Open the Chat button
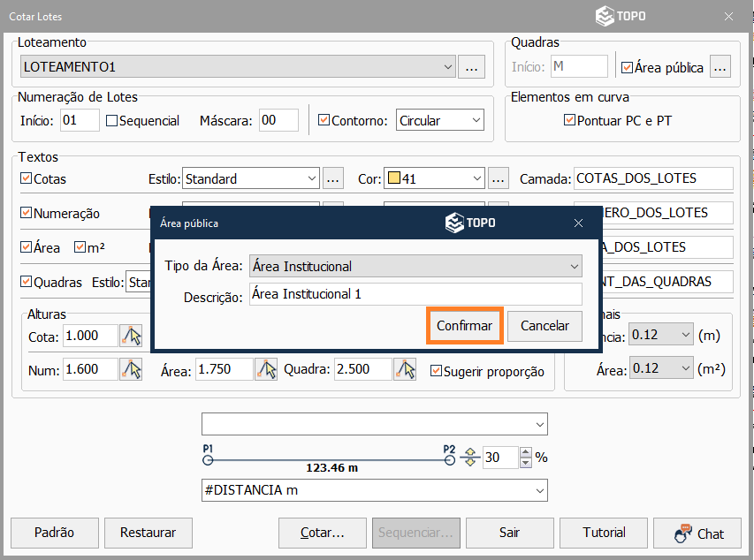The image size is (754, 560). 697,533
